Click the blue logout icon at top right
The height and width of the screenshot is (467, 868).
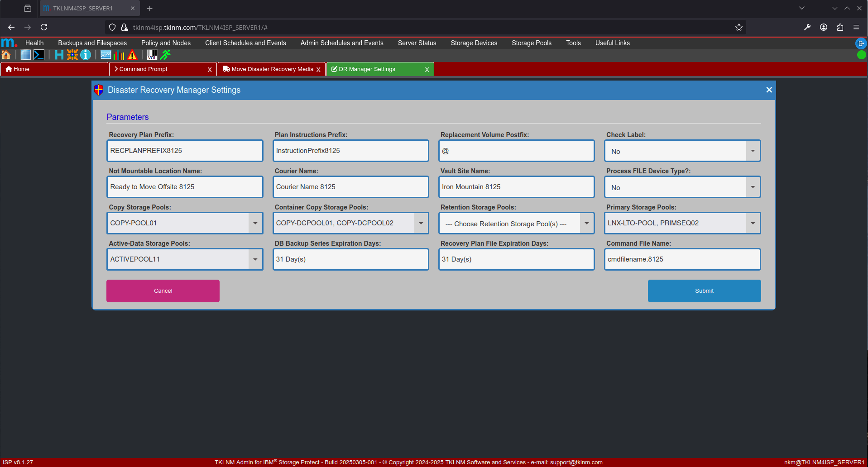pyautogui.click(x=861, y=43)
